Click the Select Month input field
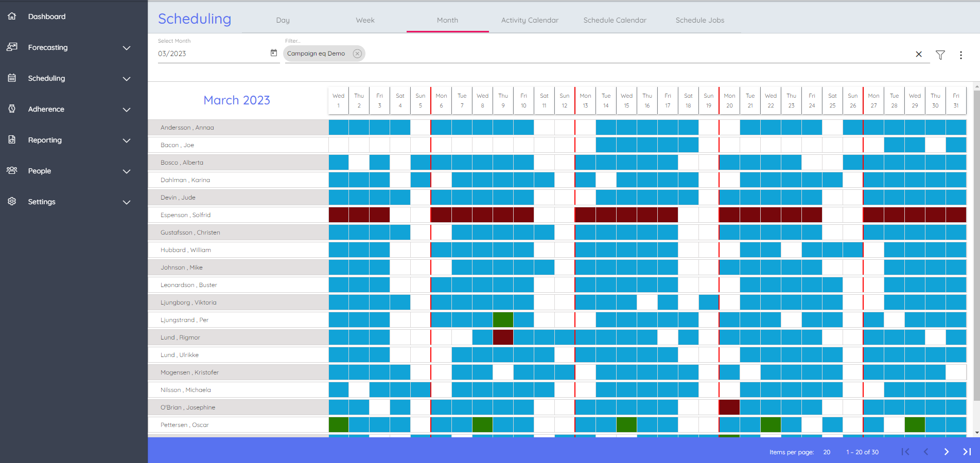The height and width of the screenshot is (463, 980). [212, 54]
